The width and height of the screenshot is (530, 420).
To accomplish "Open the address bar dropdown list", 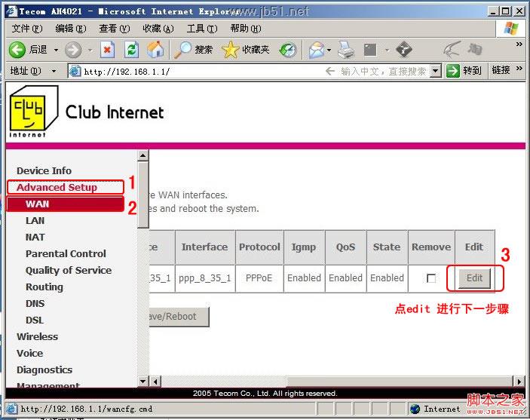I will click(436, 71).
